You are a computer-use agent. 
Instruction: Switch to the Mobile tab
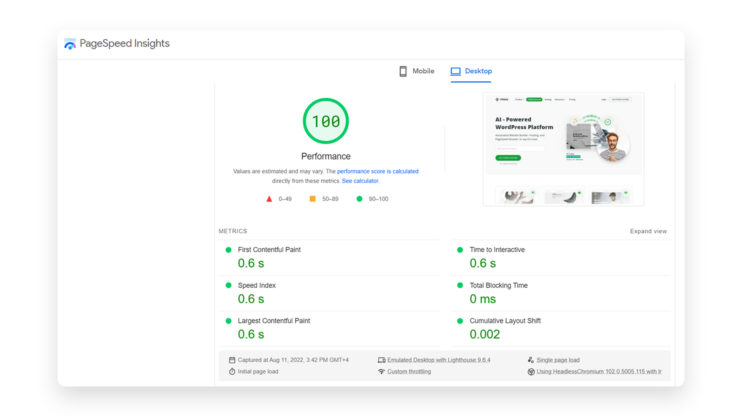pyautogui.click(x=416, y=71)
